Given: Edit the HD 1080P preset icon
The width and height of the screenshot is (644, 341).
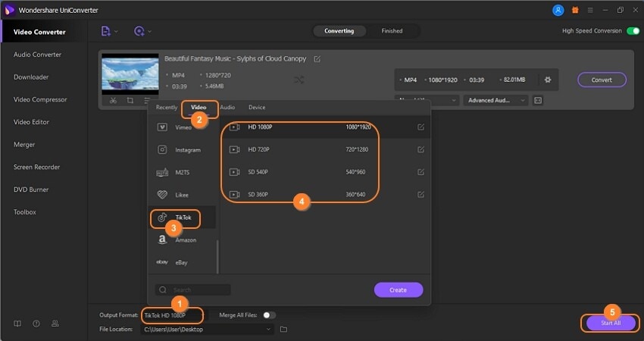Looking at the screenshot, I should (x=421, y=127).
